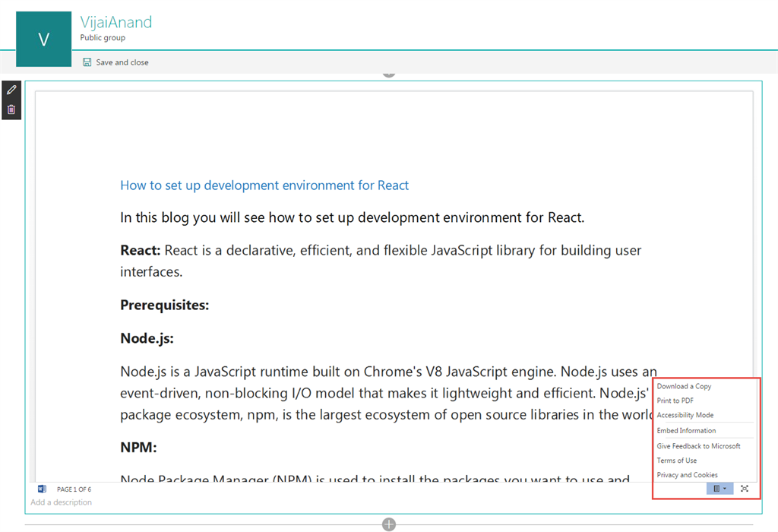Select Download a Copy from the menu

tap(684, 385)
